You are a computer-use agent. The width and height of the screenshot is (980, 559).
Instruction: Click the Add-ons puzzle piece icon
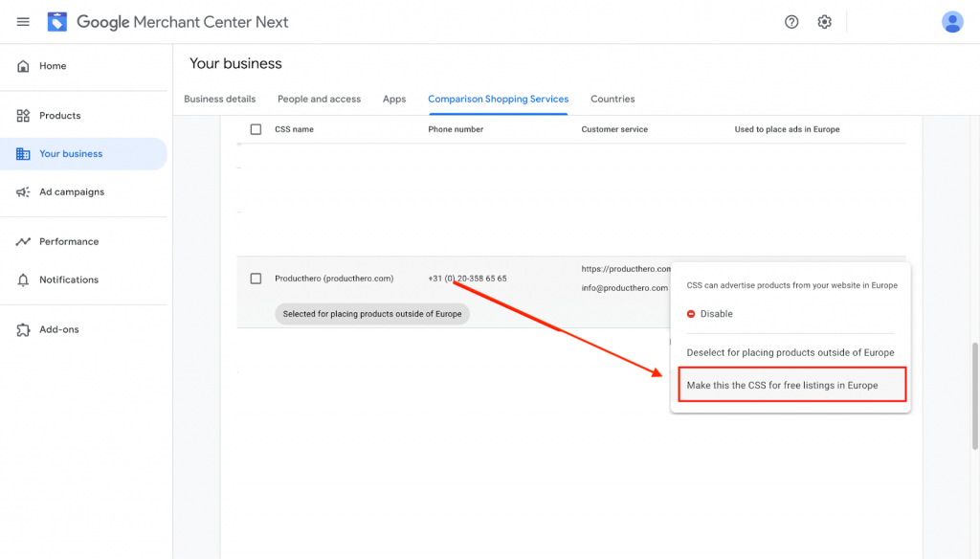click(x=23, y=329)
